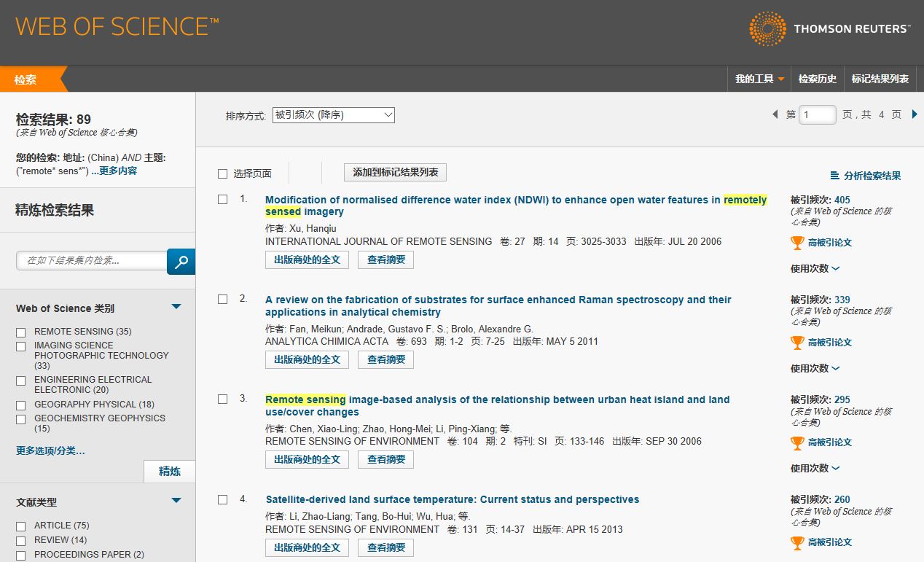Image resolution: width=924 pixels, height=562 pixels.
Task: Click citation count 260
Action: click(842, 499)
